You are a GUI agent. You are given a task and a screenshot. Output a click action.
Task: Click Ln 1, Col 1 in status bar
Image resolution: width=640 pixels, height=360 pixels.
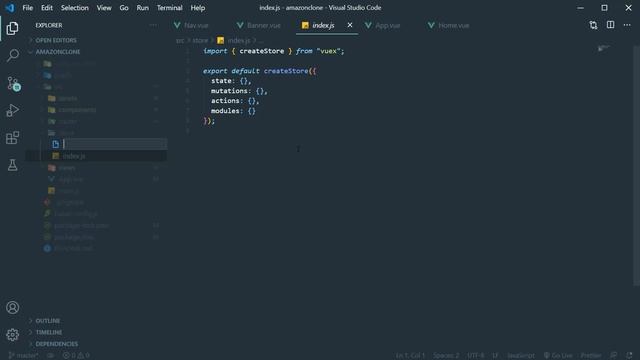(x=410, y=356)
